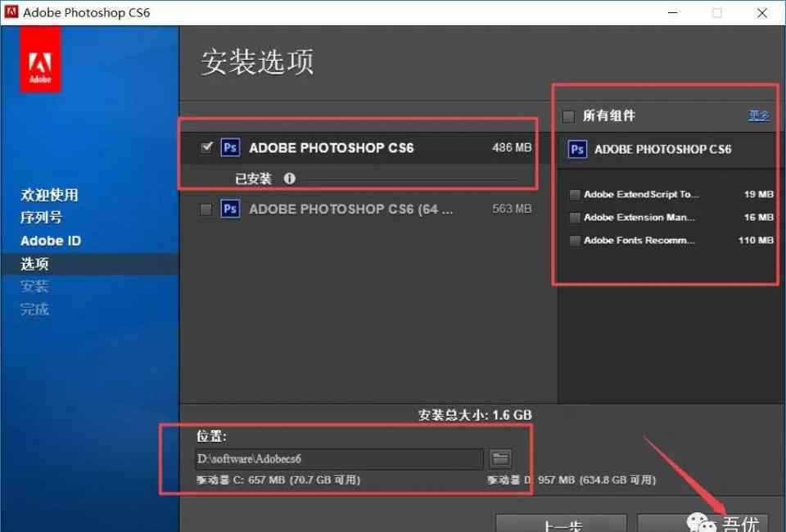The image size is (786, 532).
Task: Enable the Adobe Extension Man... checkbox
Action: point(575,218)
